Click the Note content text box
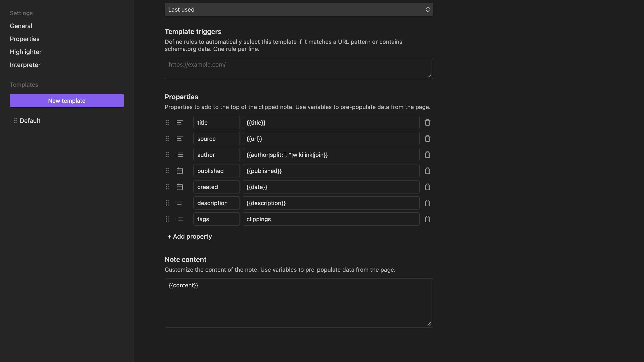 (299, 303)
